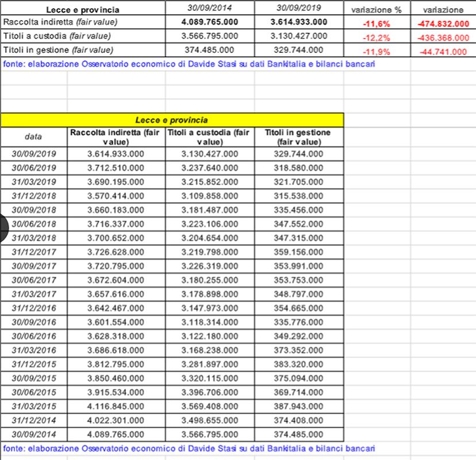Click the value 3.601.554.000
This screenshot has width=476, height=460.
pos(116,322)
